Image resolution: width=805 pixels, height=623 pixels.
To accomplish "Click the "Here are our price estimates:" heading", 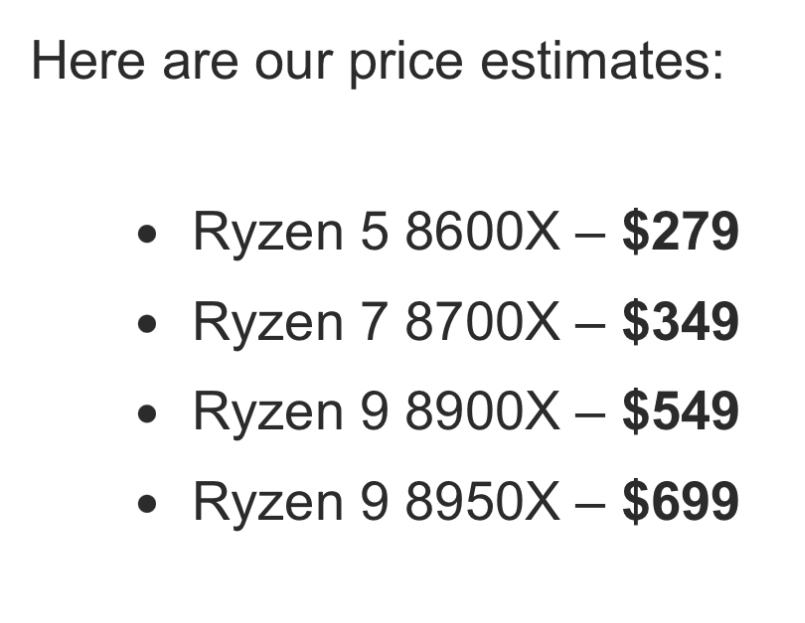I will pyautogui.click(x=377, y=61).
